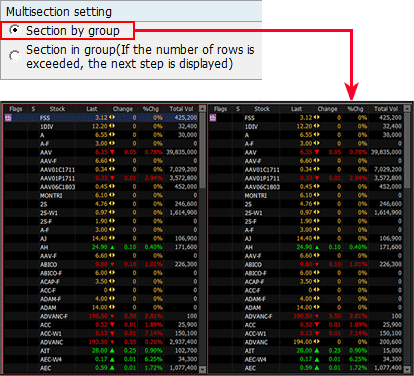Select the 'Section by group' radio button
The width and height of the screenshot is (414, 376).
tap(15, 30)
